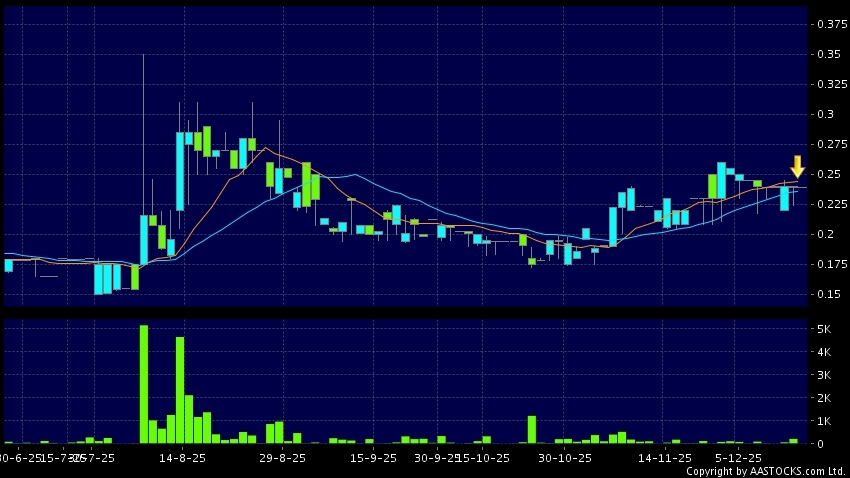
Task: Click the 0.3 price axis label
Action: [x=825, y=114]
